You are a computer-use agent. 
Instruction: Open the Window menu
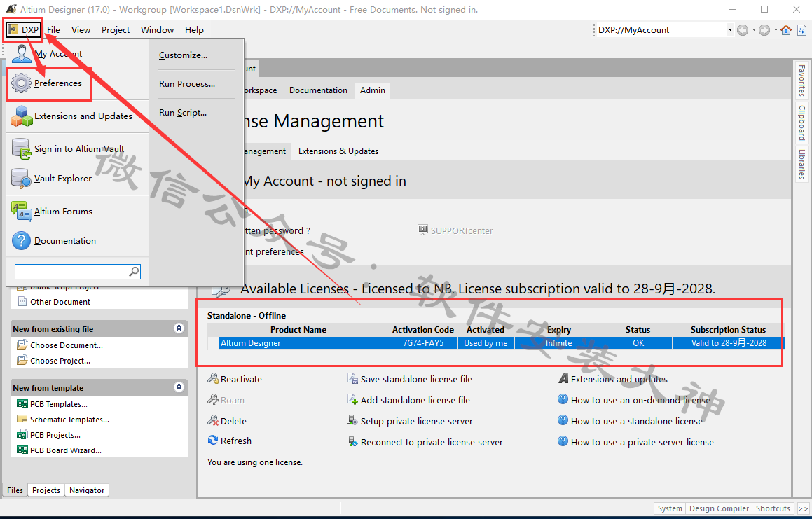[158, 30]
